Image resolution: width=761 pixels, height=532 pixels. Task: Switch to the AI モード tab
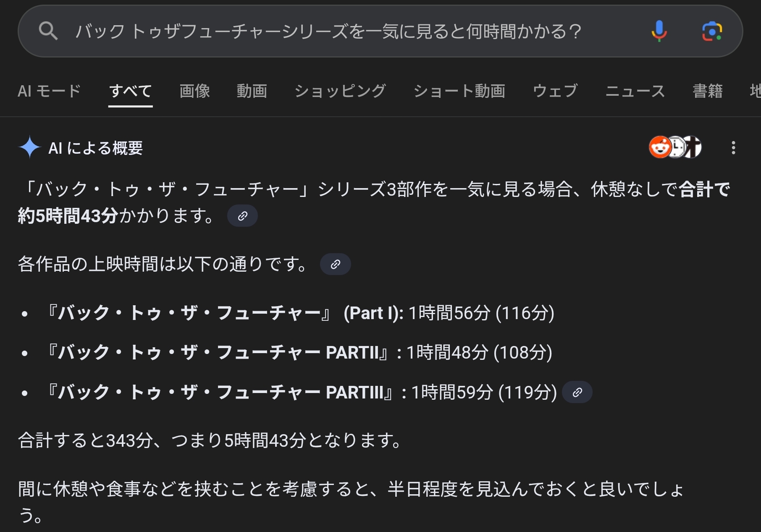pyautogui.click(x=49, y=91)
